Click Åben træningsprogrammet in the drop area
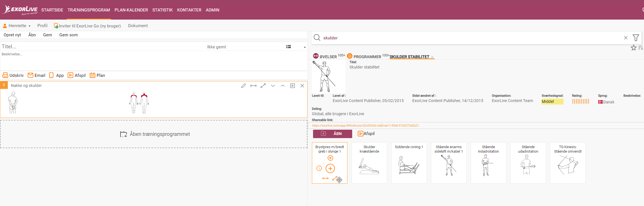644x206 pixels. click(x=155, y=134)
